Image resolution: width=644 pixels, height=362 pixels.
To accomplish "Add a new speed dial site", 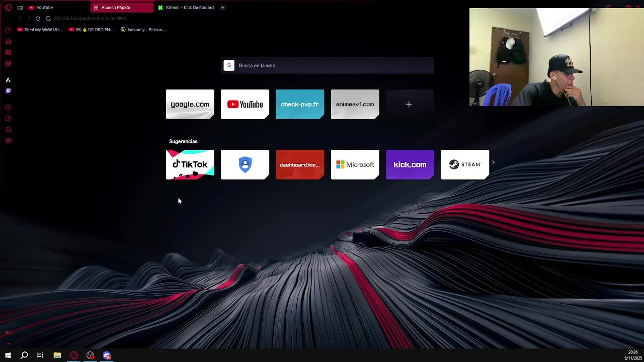I will [x=410, y=104].
